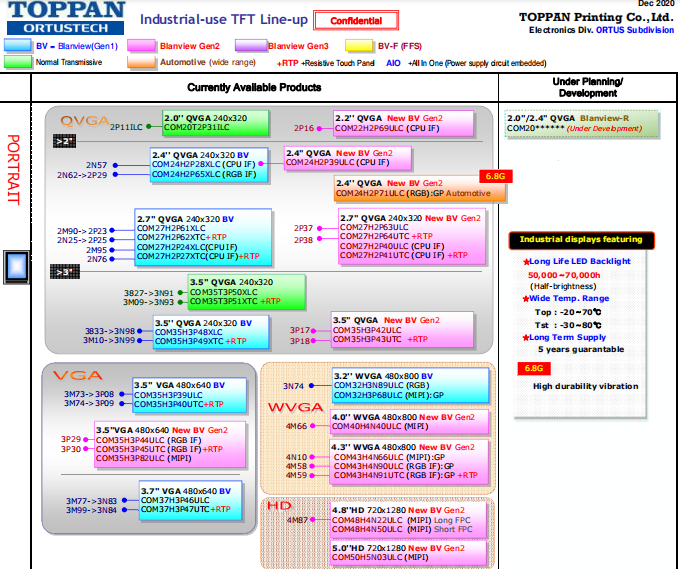Click the Industrial displays featuring banner
The width and height of the screenshot is (680, 569).
(581, 240)
